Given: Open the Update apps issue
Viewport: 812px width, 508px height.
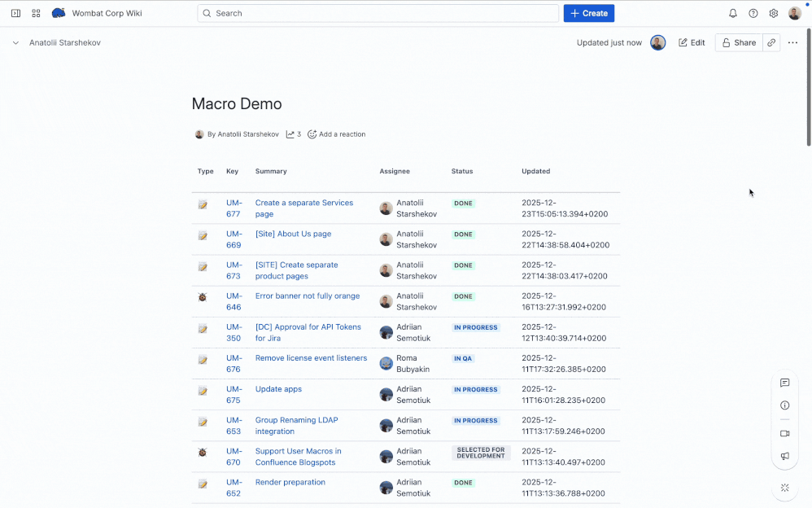Looking at the screenshot, I should [x=278, y=389].
